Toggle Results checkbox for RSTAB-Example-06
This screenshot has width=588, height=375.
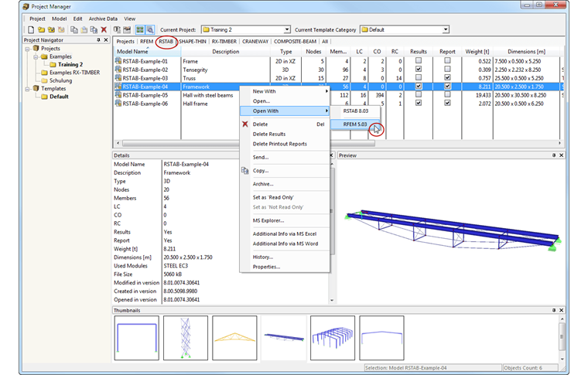pos(419,103)
